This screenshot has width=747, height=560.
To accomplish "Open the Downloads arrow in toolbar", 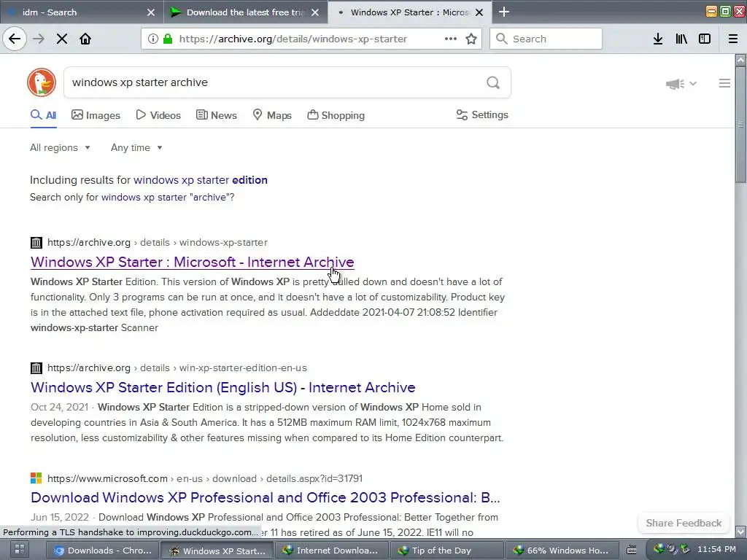I will click(658, 39).
